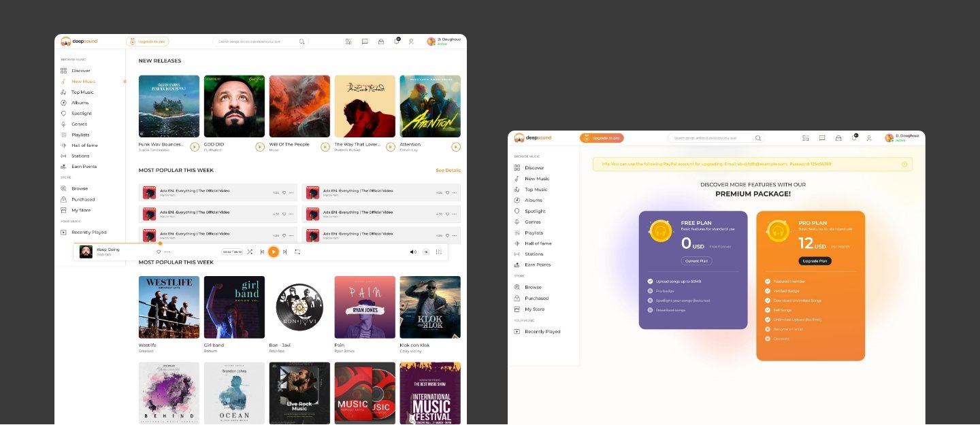Viewport: 980px width, 425px height.
Task: Skip to the previous track in the player
Action: pos(262,252)
